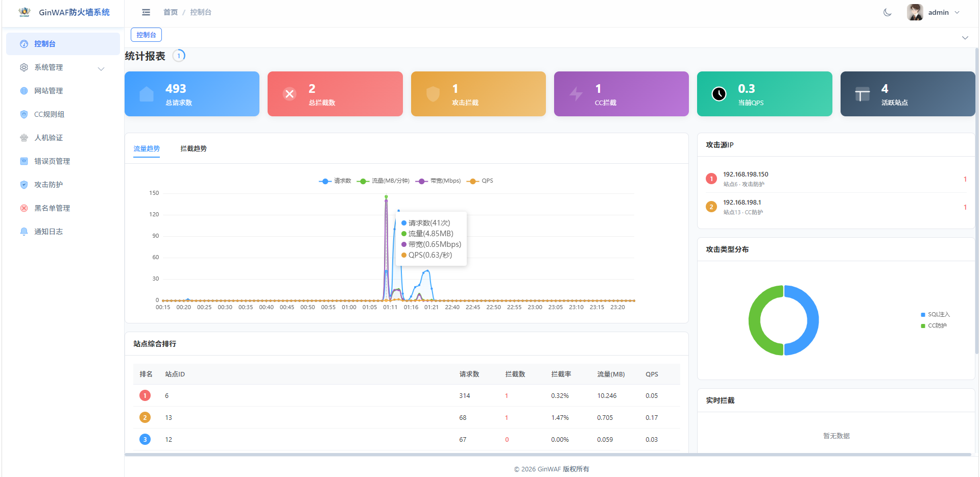Open 人机验证 menu item
Screen dimensions: 980x477
(x=63, y=138)
